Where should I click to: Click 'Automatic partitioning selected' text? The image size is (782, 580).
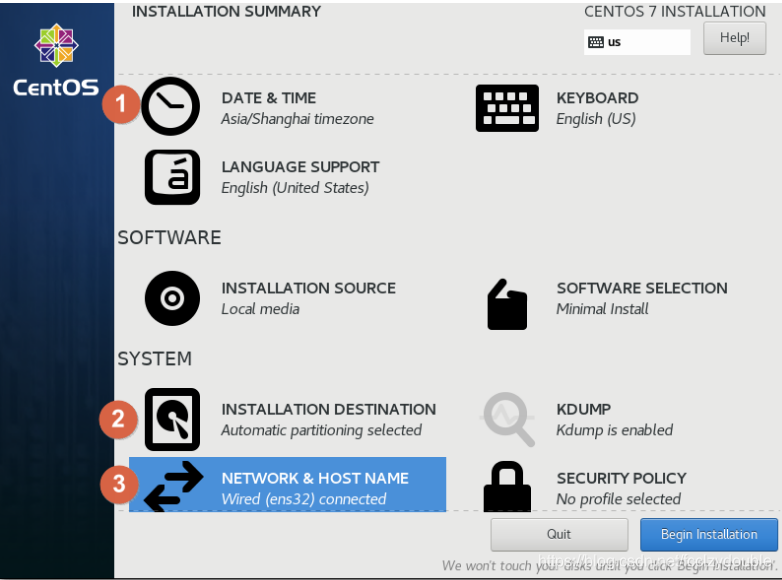click(x=322, y=430)
